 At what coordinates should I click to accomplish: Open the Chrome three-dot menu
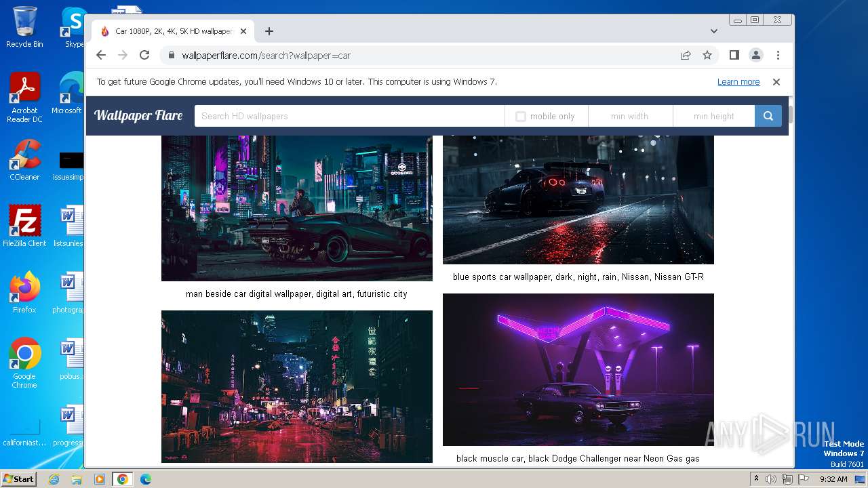coord(778,56)
